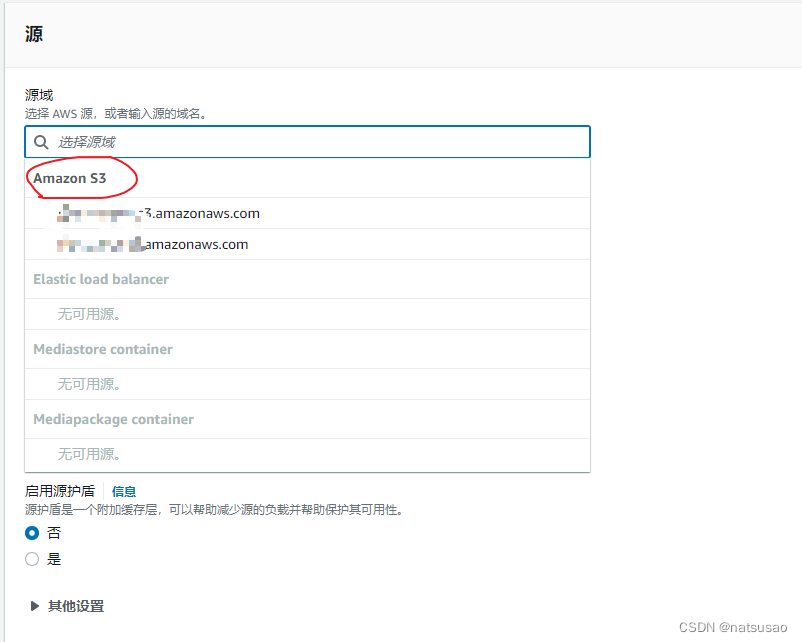Image resolution: width=802 pixels, height=642 pixels.
Task: Select the 是 radio button to enable origin shield
Action: click(32, 559)
